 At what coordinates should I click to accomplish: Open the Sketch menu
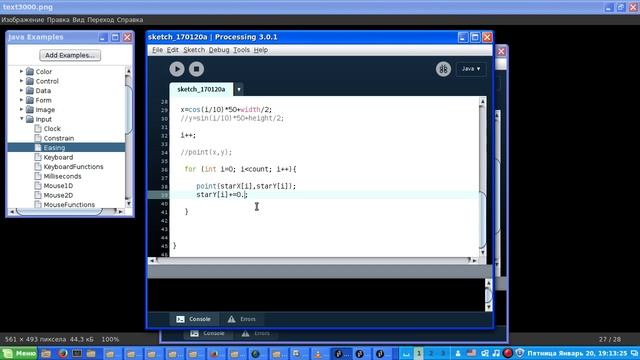point(194,50)
